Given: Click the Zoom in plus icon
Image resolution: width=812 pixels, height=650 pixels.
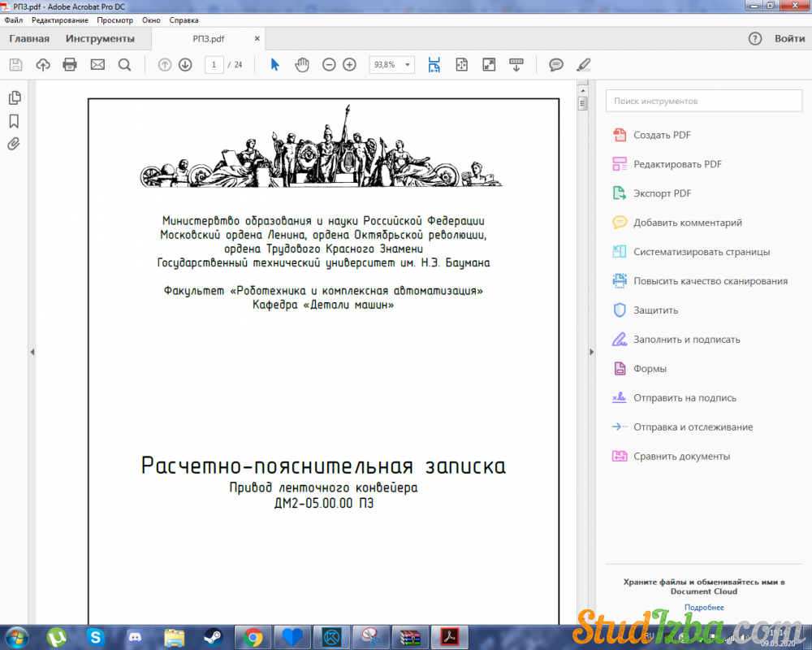Looking at the screenshot, I should pos(349,65).
